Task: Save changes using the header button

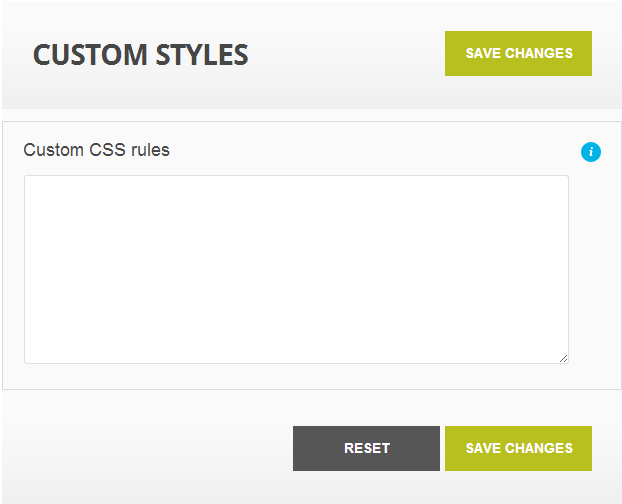Action: (518, 54)
